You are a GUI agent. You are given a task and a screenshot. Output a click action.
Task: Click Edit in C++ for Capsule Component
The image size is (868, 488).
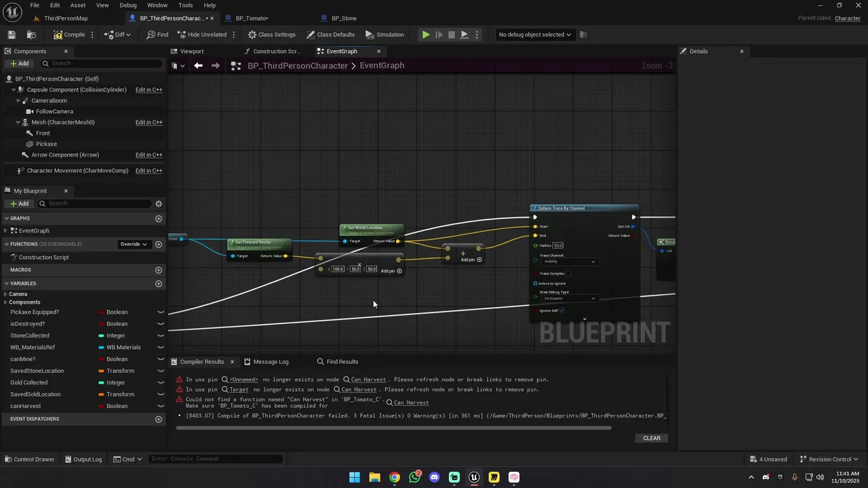click(x=149, y=89)
